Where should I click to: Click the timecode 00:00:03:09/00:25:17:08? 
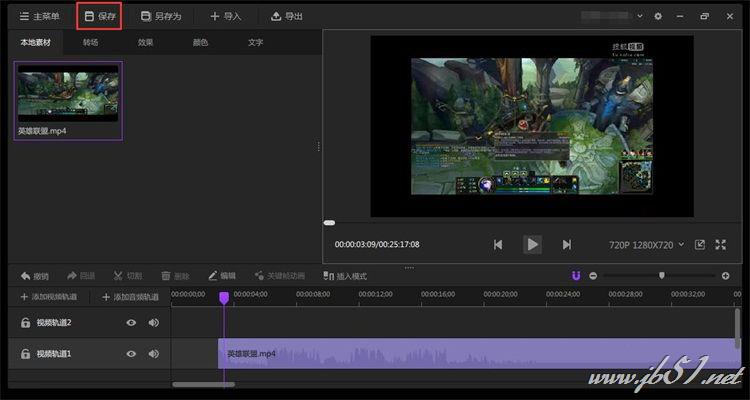tap(377, 244)
